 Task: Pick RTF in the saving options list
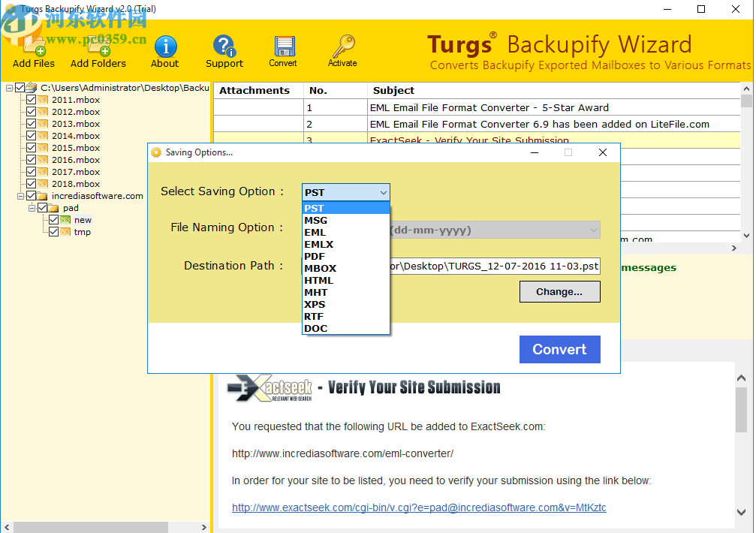345,317
